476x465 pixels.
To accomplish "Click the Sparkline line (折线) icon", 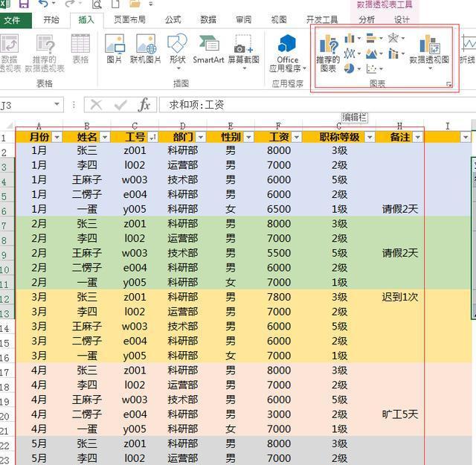I will tap(468, 48).
